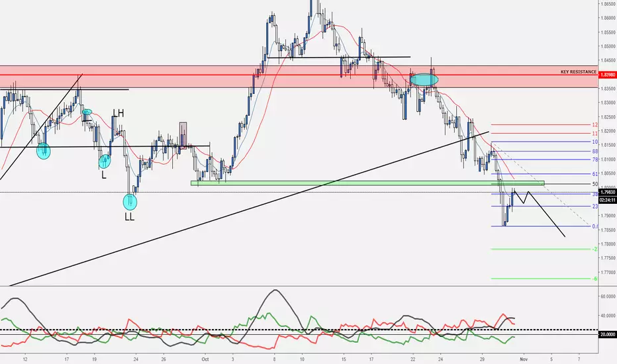Click the Fibonacci 38 level label

pyautogui.click(x=595, y=194)
